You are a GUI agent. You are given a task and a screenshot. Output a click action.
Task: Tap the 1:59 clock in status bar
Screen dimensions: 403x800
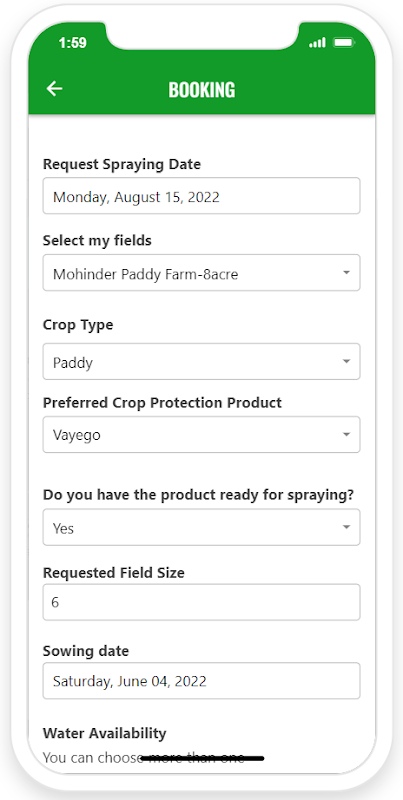(72, 43)
